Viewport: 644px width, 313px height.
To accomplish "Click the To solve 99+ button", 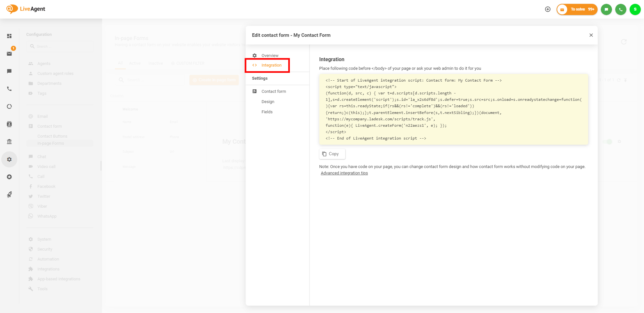I will click(x=577, y=9).
